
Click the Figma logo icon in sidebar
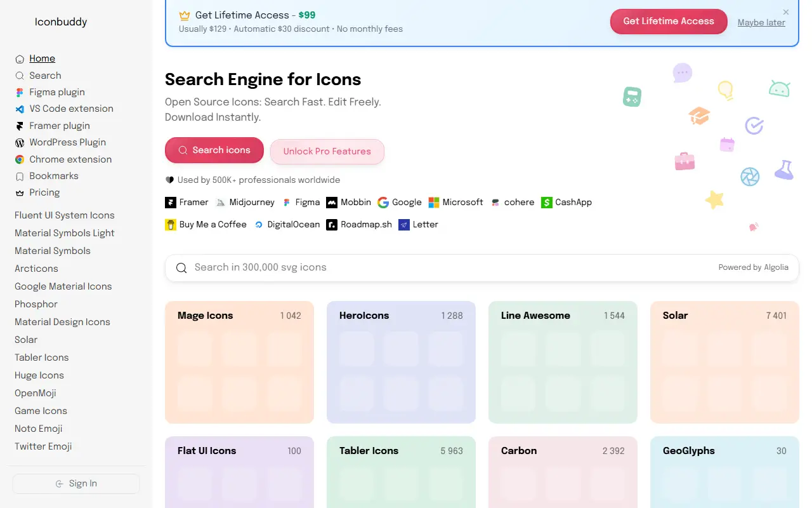pyautogui.click(x=20, y=92)
